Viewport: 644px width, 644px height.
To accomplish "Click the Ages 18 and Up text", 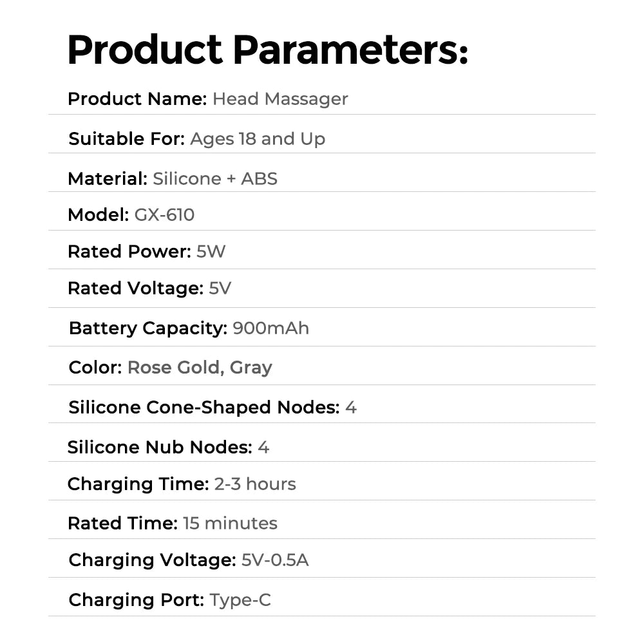I will (x=258, y=140).
